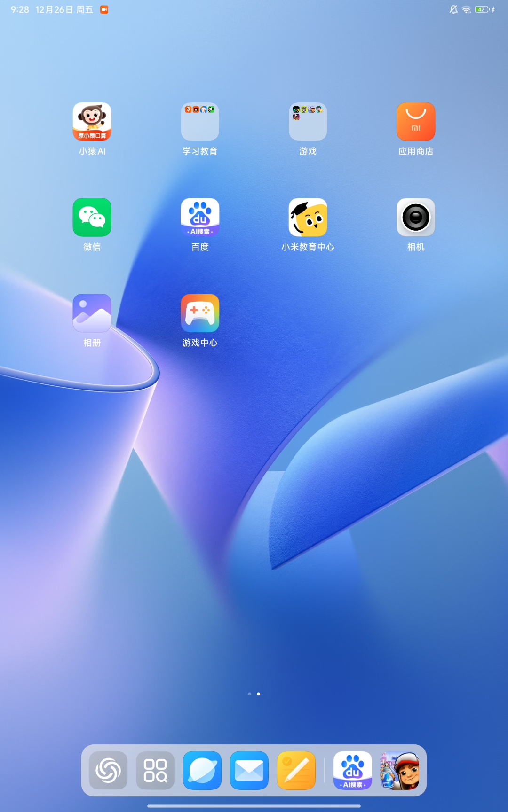Open the app drawer search icon in the dock
The image size is (508, 812).
coord(155,770)
